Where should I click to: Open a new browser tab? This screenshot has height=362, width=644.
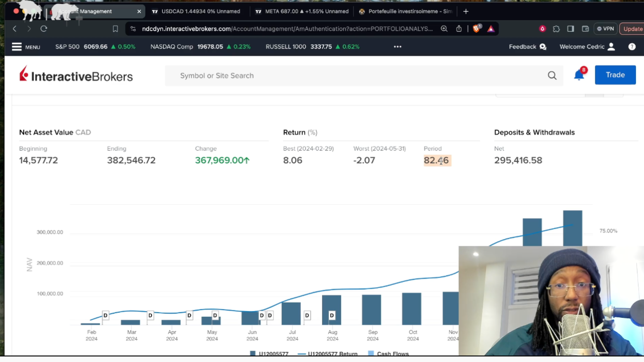click(x=466, y=11)
